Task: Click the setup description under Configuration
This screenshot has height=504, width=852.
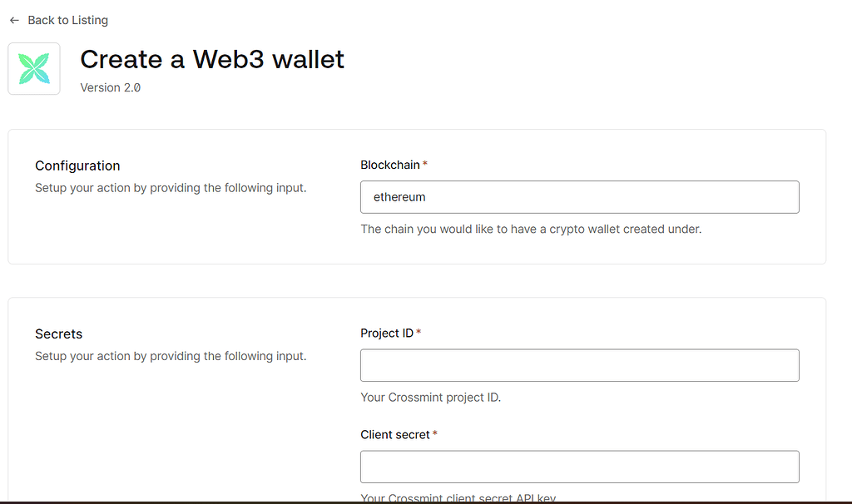Action: point(171,188)
